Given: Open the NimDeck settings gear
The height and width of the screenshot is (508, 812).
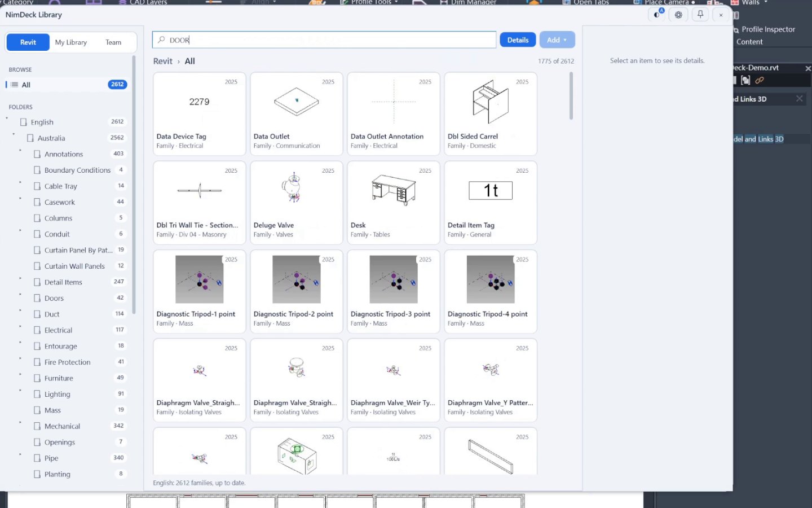Looking at the screenshot, I should coord(678,15).
